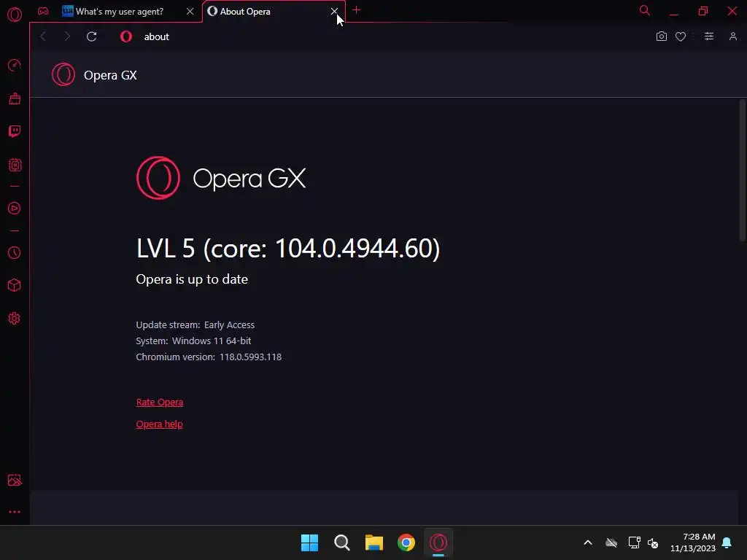Click the Chromium version 118.0.5993.118 text

209,357
